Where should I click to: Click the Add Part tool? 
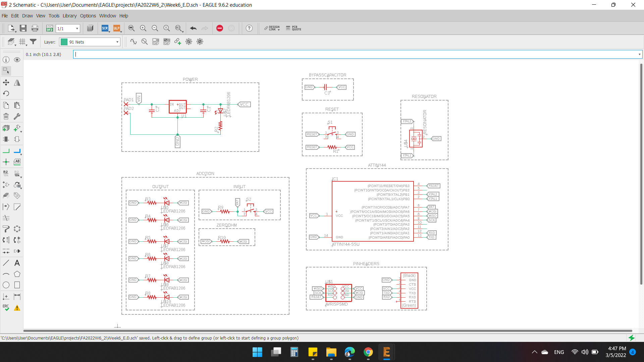tap(6, 128)
